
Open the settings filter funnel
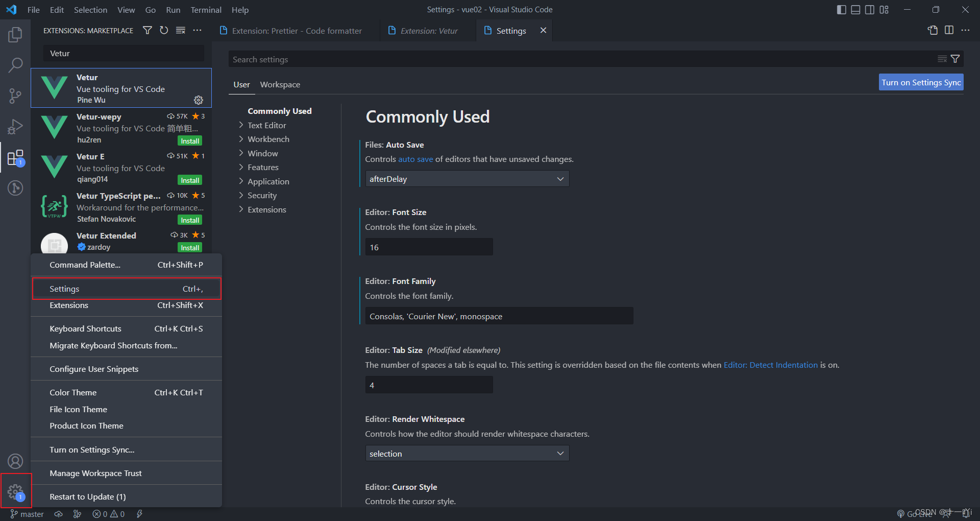955,59
